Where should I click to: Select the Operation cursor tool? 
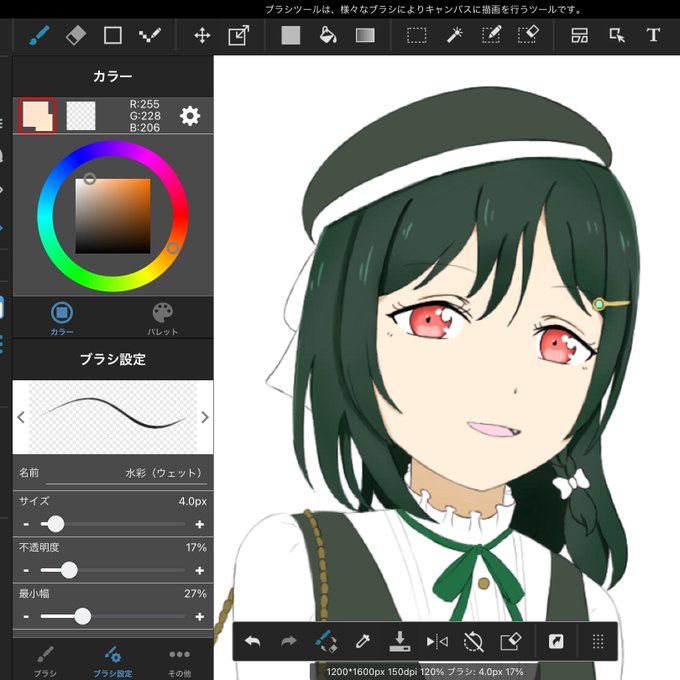(x=617, y=35)
